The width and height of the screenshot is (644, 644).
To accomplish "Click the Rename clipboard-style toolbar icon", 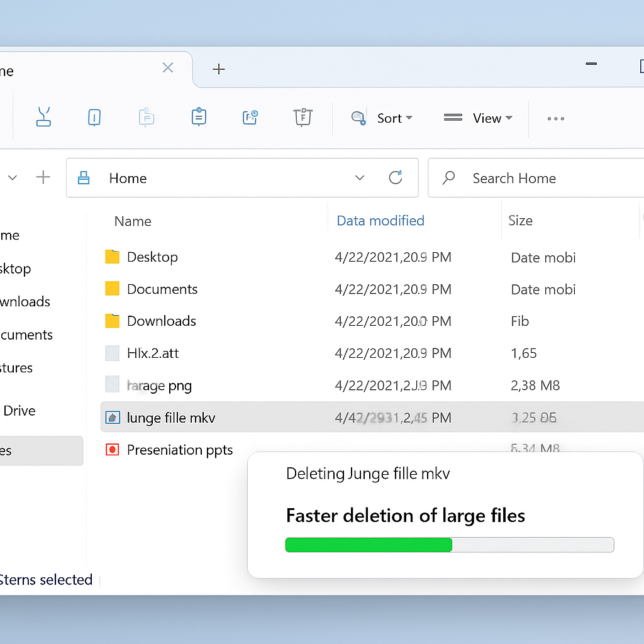I will click(x=199, y=117).
